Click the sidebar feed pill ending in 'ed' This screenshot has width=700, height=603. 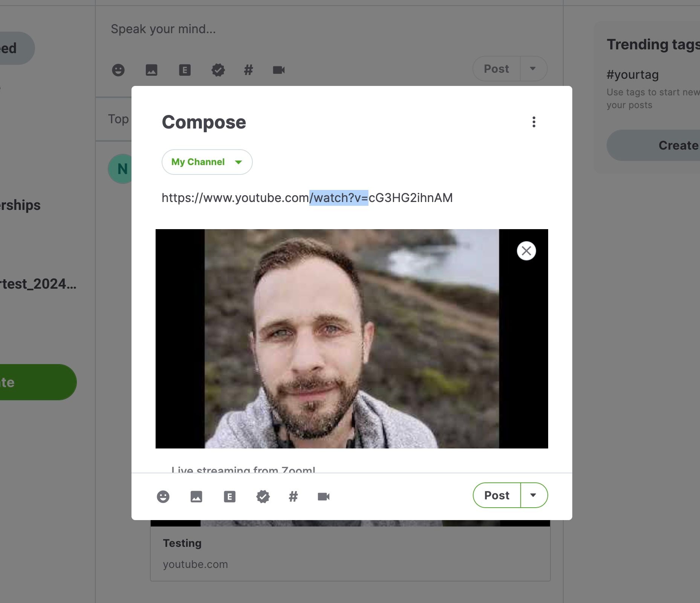pos(17,48)
